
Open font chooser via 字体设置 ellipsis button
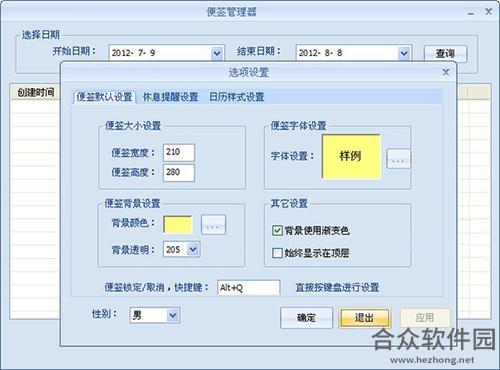[x=398, y=159]
